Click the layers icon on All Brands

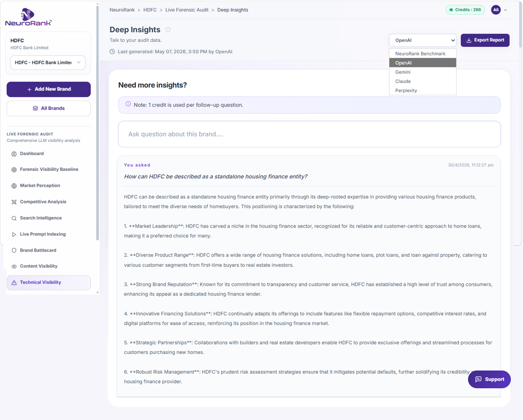click(35, 109)
